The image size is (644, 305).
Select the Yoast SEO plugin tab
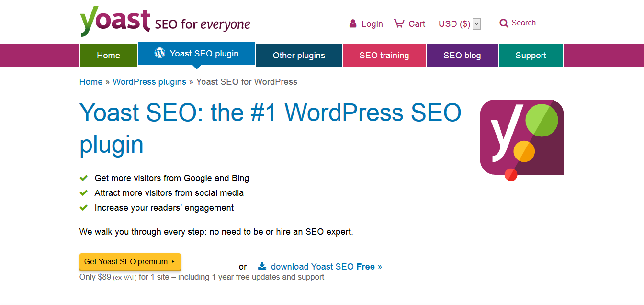pyautogui.click(x=196, y=54)
